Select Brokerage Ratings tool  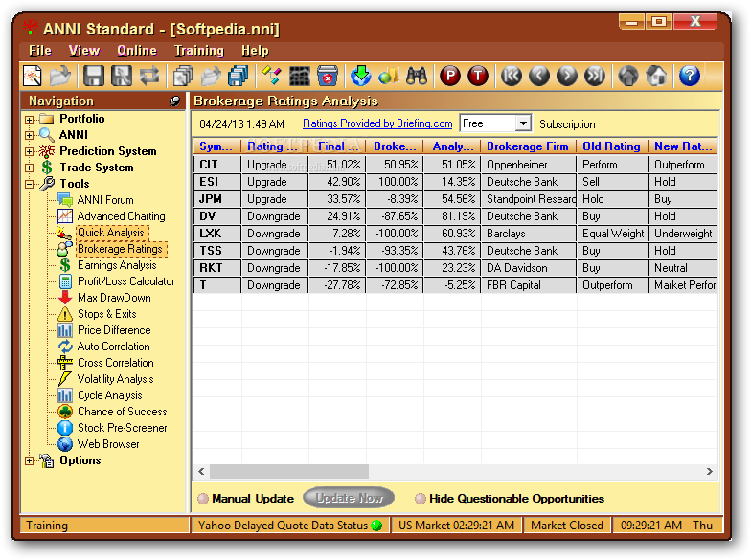pyautogui.click(x=121, y=249)
